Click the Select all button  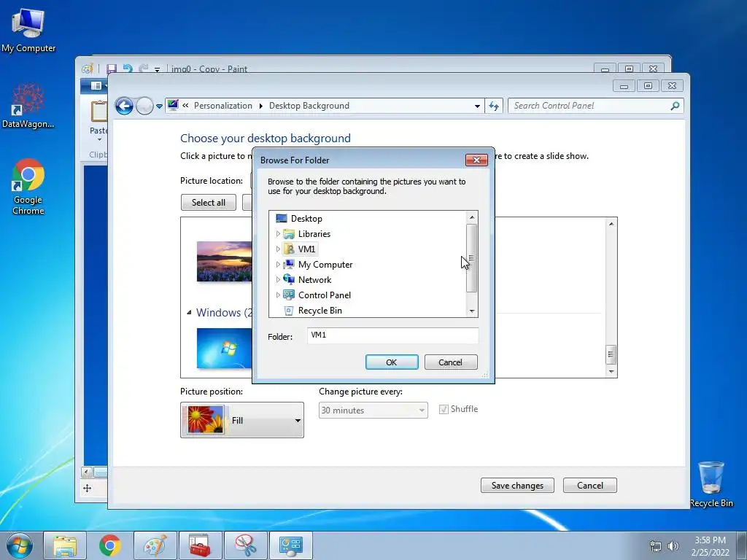tap(208, 203)
